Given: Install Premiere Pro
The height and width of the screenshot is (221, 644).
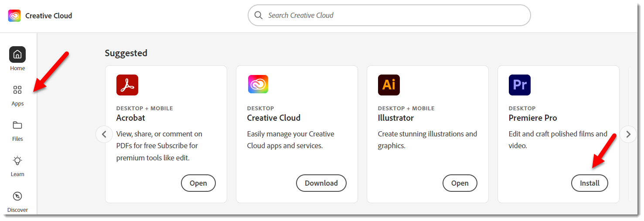Looking at the screenshot, I should click(589, 183).
